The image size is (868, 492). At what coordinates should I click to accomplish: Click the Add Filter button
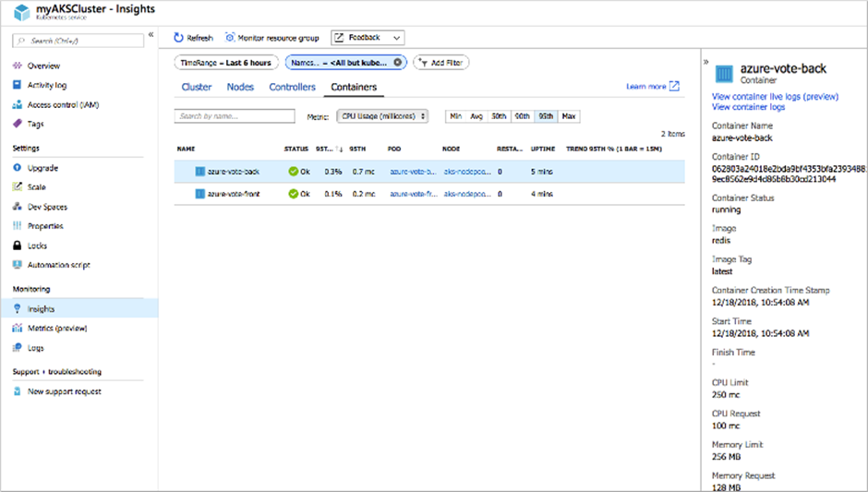(x=441, y=63)
